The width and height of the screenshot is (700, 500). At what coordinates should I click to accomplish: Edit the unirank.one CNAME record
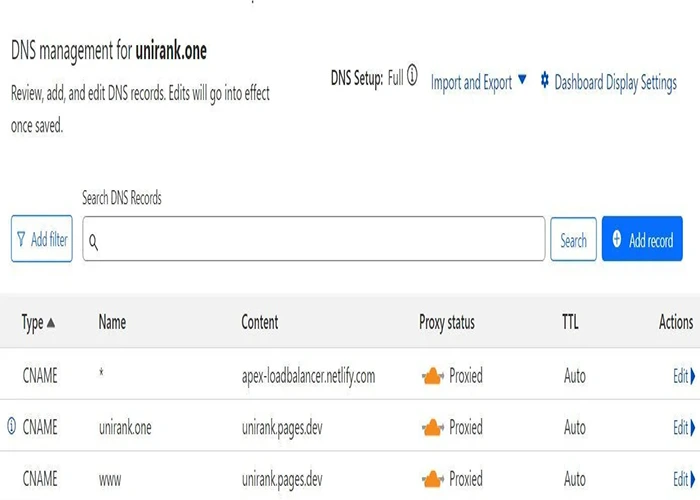(684, 428)
